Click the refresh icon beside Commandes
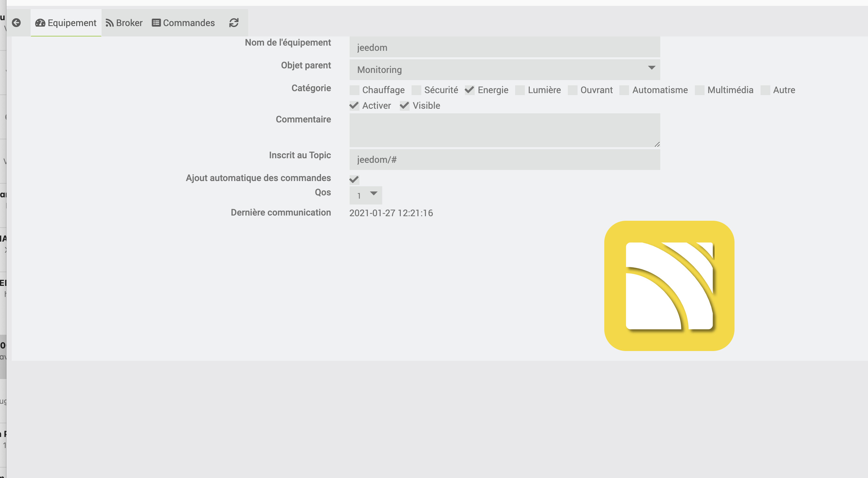 point(234,22)
